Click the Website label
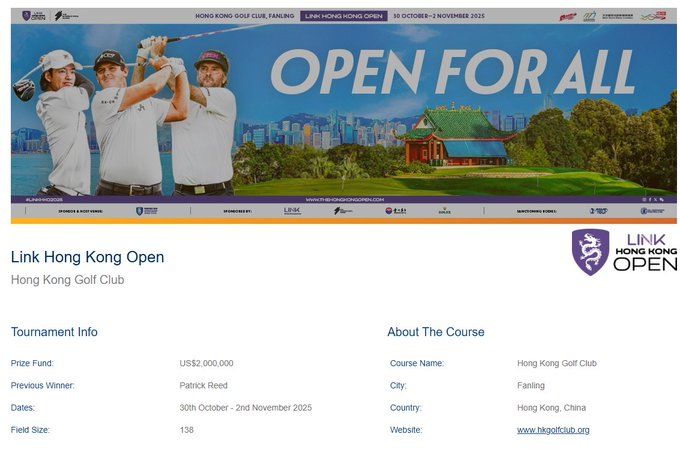 [x=406, y=430]
